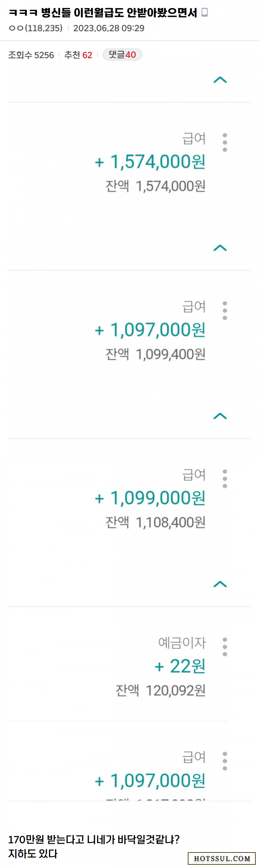Click the 조회수 5256 view count
Image resolution: width=259 pixels, height=868 pixels.
[31, 55]
